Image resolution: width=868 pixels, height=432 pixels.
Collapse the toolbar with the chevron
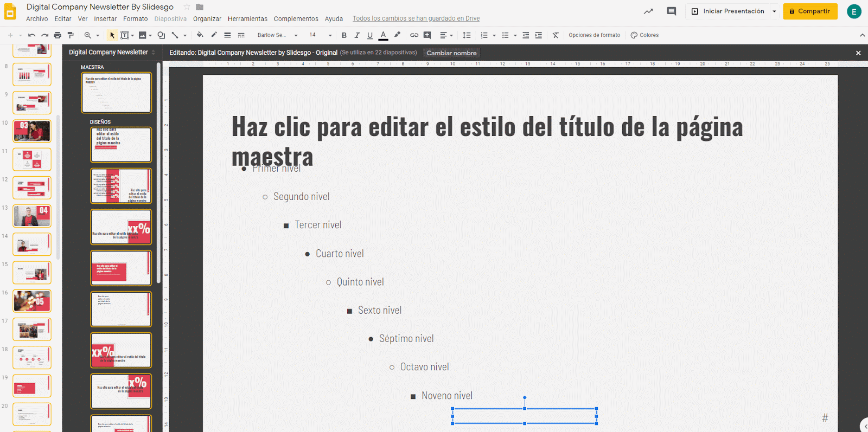click(x=862, y=35)
